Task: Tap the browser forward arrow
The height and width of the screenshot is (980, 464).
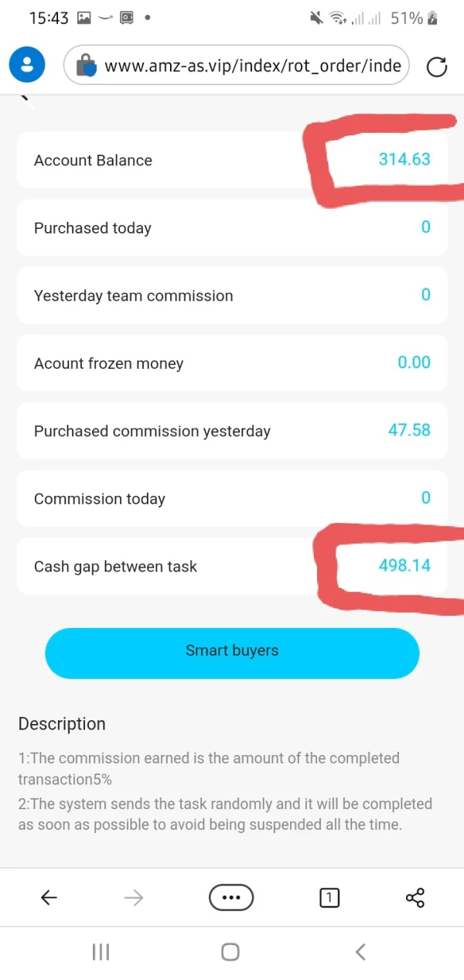Action: point(134,897)
